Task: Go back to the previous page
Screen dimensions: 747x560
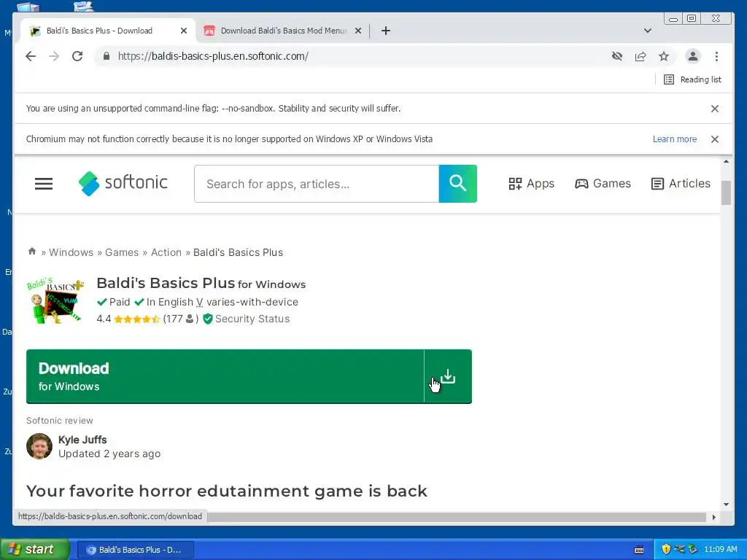Action: [31, 56]
